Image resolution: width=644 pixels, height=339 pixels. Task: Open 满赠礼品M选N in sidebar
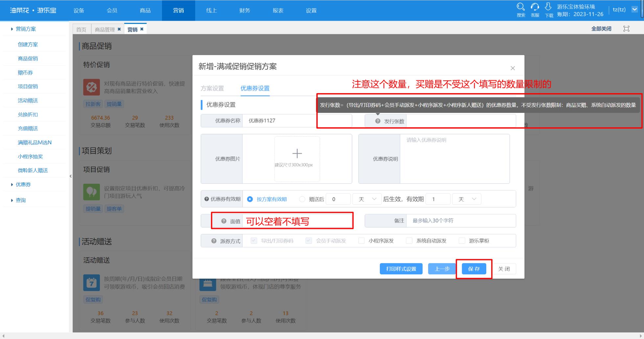coord(34,142)
